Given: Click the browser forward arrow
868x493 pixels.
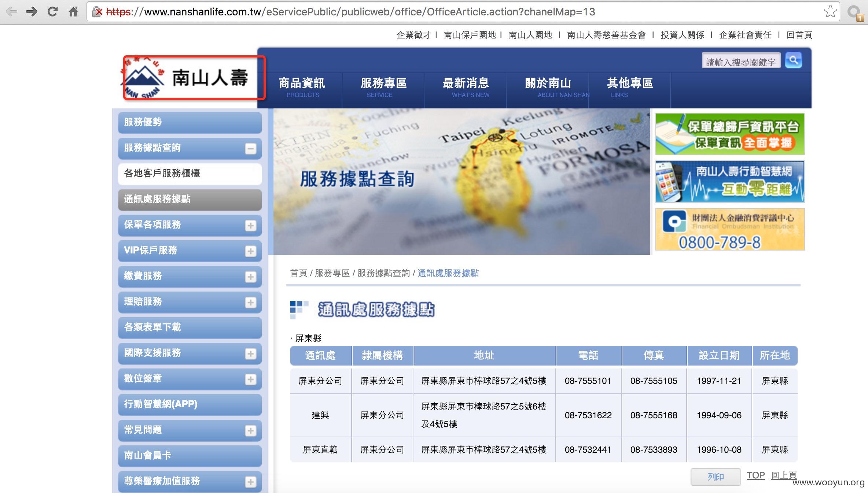Looking at the screenshot, I should click(32, 12).
